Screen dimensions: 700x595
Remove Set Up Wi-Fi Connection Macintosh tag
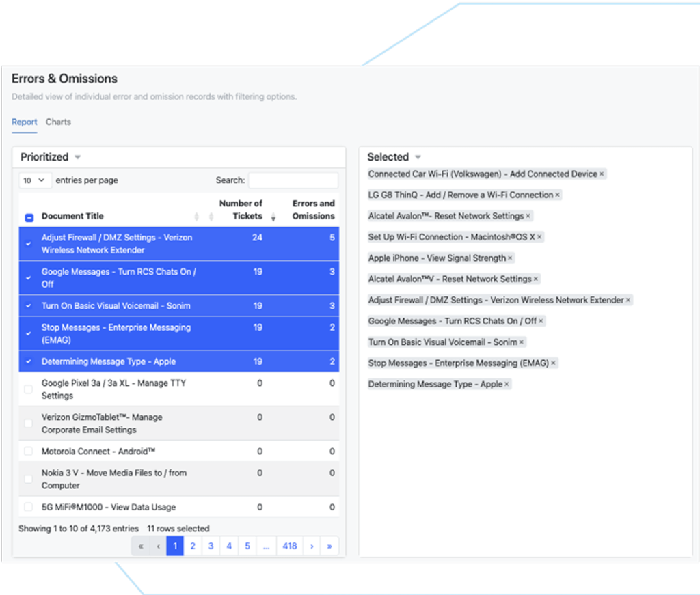539,237
